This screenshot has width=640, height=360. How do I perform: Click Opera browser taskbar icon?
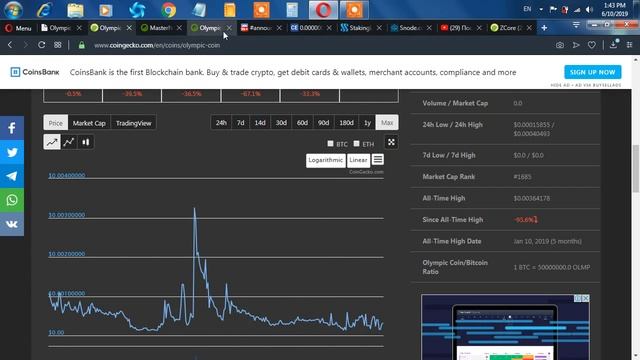(323, 10)
